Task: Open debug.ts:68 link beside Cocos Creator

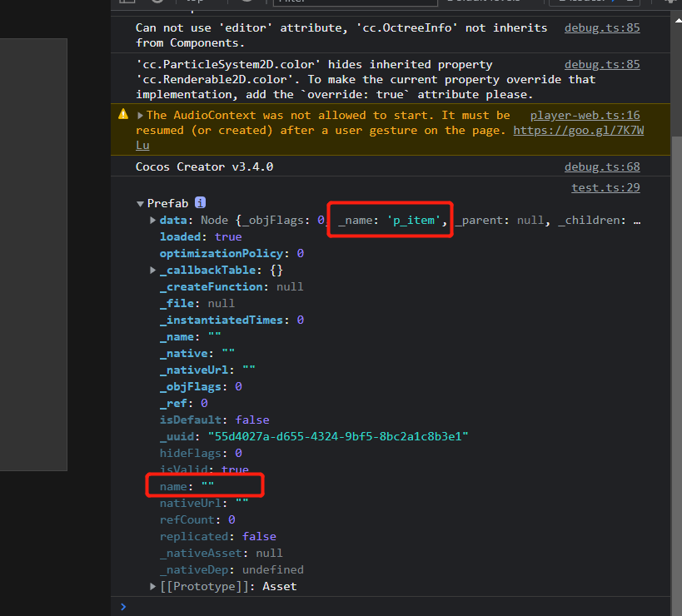Action: point(602,167)
